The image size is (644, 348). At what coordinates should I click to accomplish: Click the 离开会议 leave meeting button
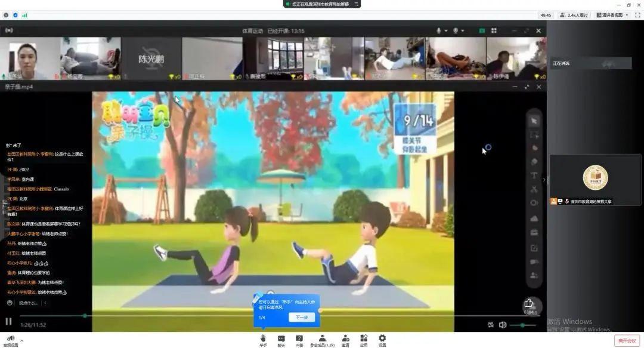click(x=627, y=340)
